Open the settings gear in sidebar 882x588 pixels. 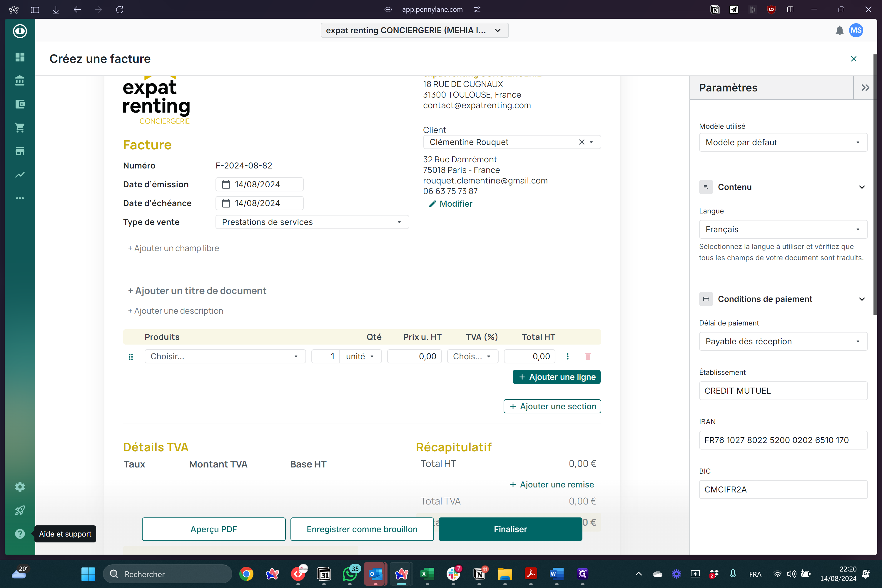[x=20, y=487]
